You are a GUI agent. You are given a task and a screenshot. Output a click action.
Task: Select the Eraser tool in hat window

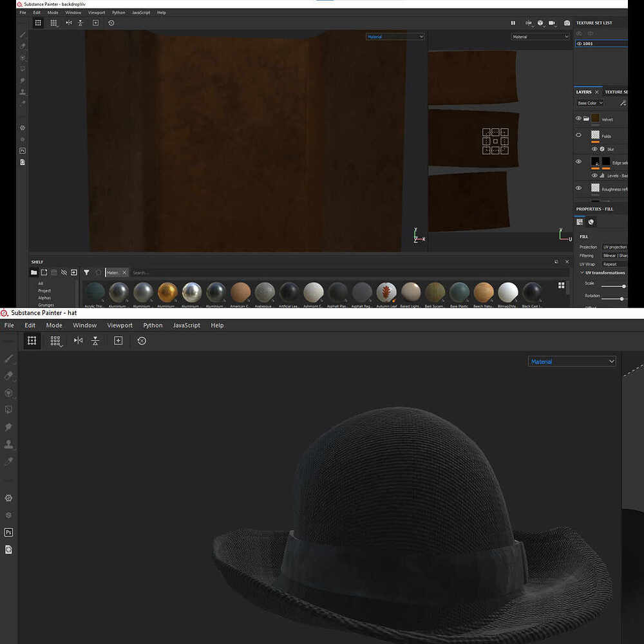click(8, 375)
